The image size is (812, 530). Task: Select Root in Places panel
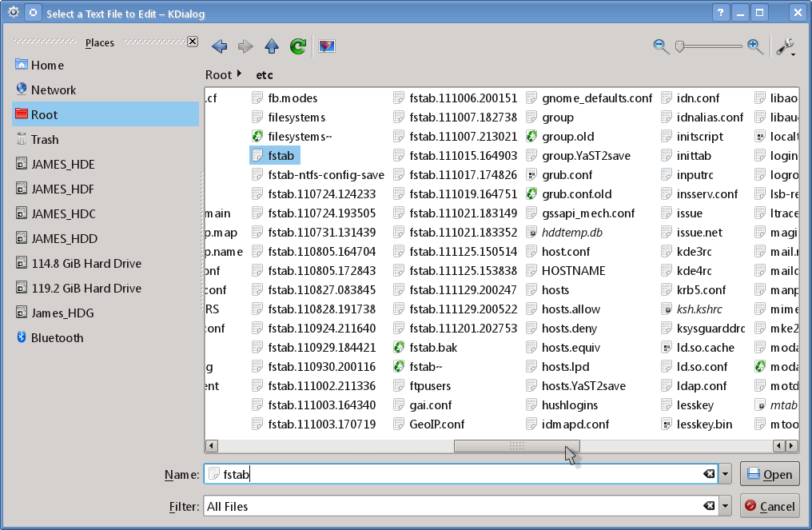click(x=105, y=114)
